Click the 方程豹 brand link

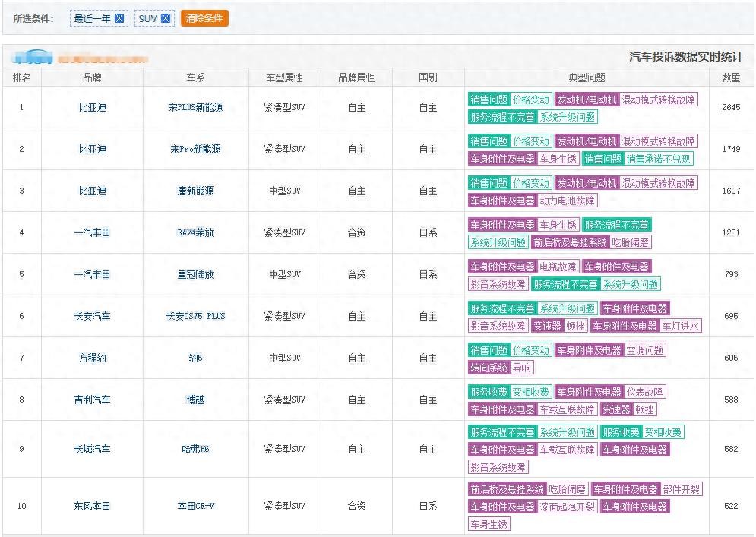coord(92,359)
